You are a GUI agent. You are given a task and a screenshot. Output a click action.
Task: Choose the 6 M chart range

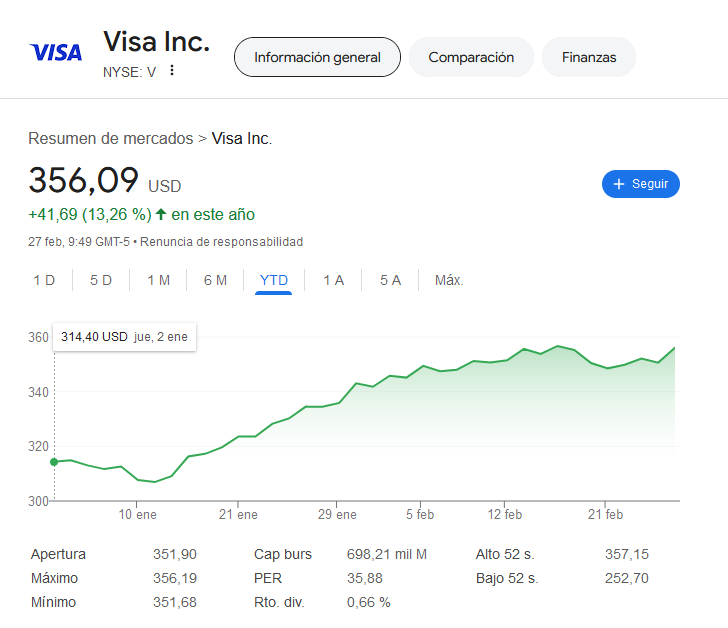pyautogui.click(x=215, y=280)
